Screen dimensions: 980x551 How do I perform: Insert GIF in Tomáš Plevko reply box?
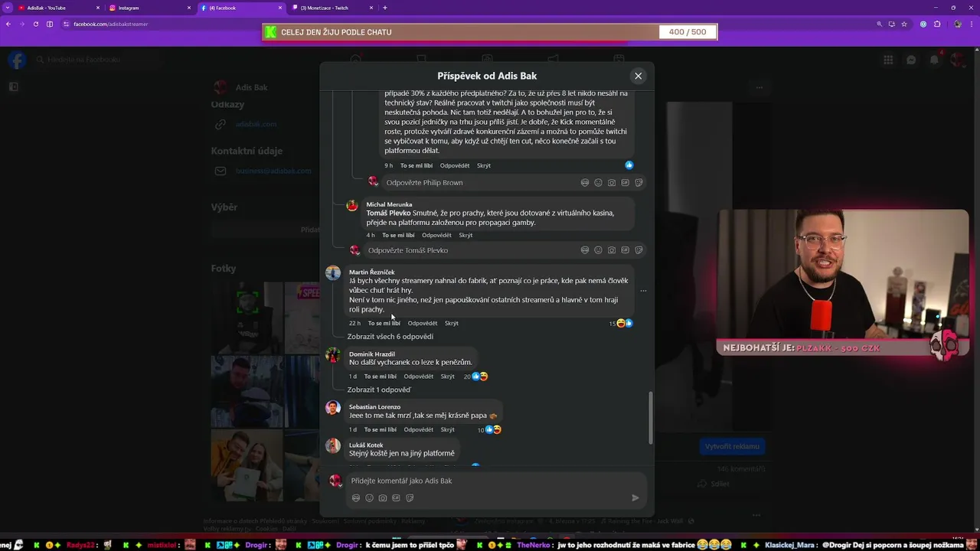(625, 250)
